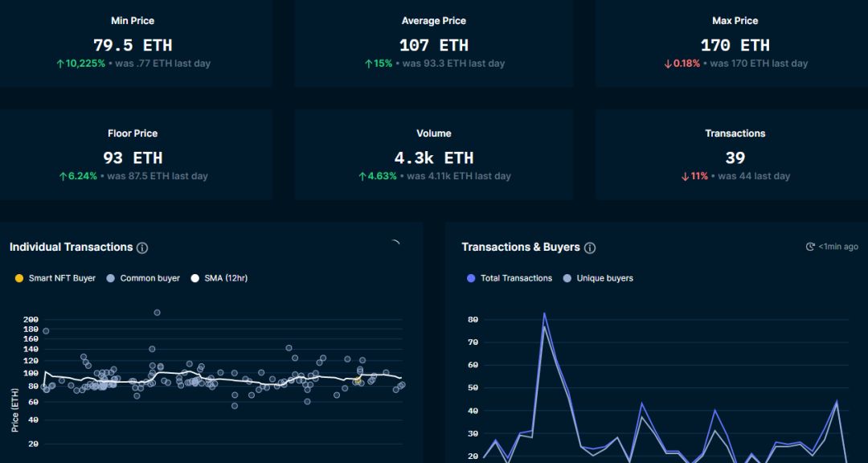The image size is (868, 463).
Task: Toggle the SMA (12hr) legend item
Action: click(219, 278)
